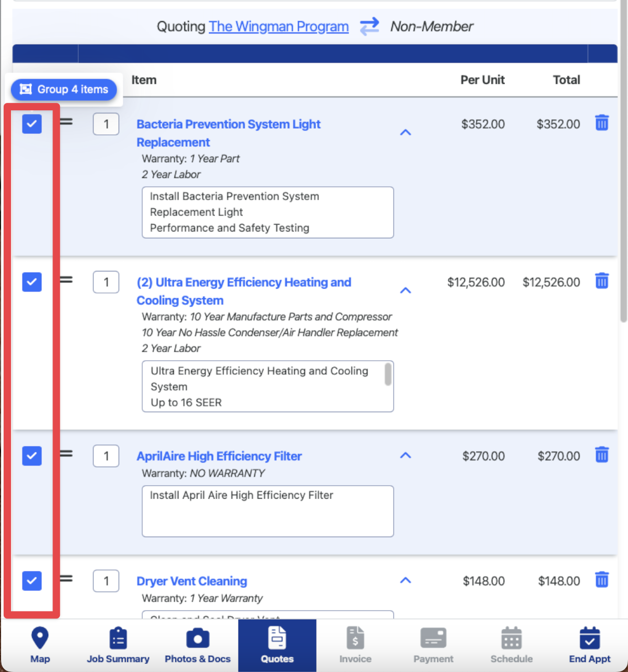Open AprilAire High Efficiency Filter link
Viewport: 628px width, 672px height.
(x=219, y=456)
